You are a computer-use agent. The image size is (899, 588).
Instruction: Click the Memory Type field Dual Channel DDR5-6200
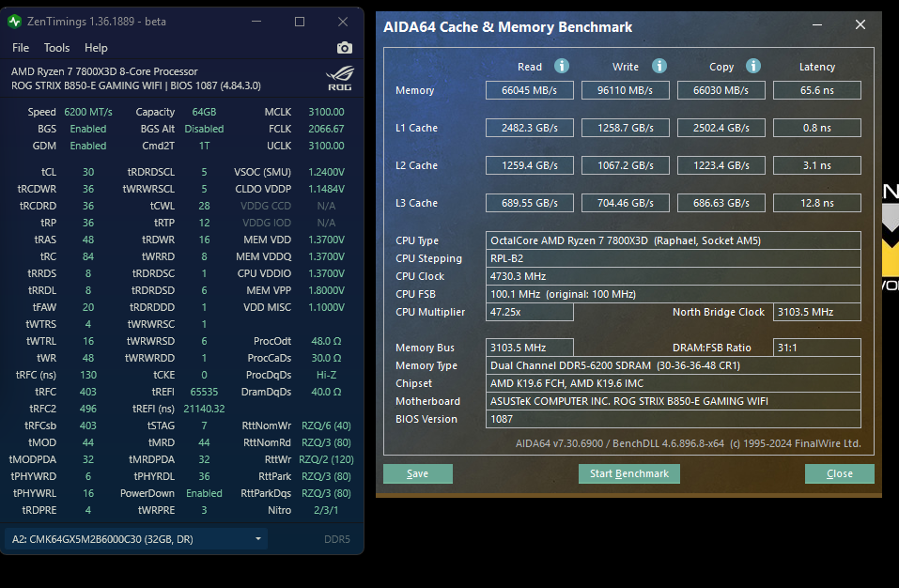(674, 365)
